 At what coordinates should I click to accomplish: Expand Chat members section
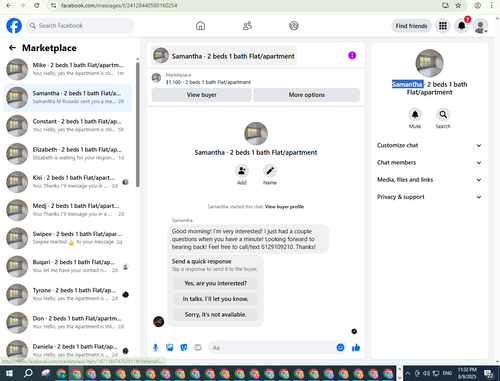tap(429, 163)
